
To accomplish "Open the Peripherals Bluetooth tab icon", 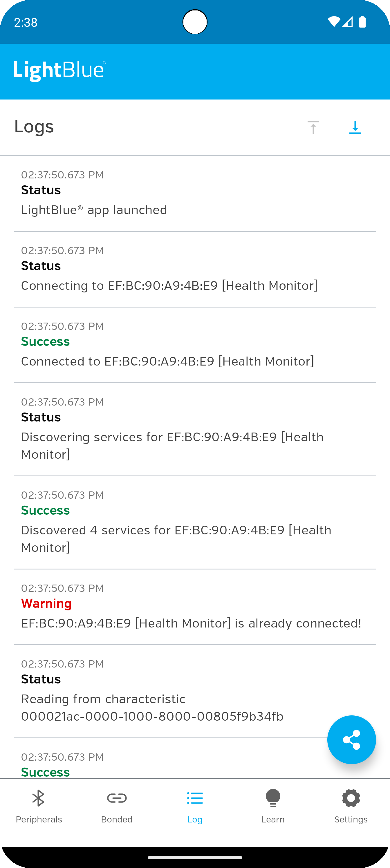I will (x=38, y=798).
